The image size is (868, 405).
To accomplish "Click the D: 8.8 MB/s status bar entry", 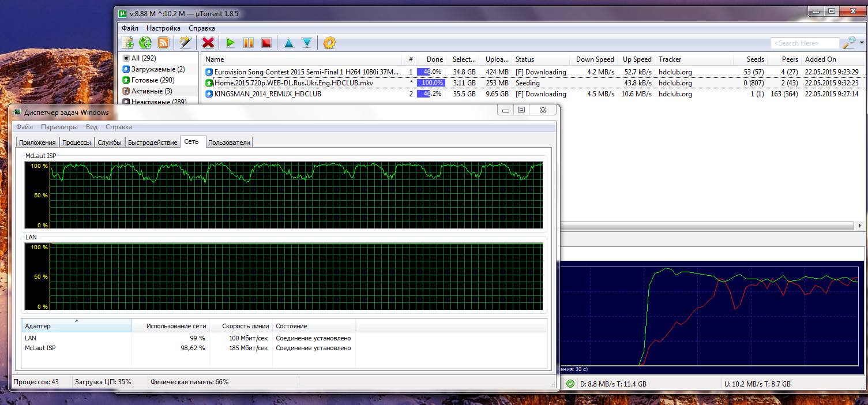I will click(x=613, y=384).
